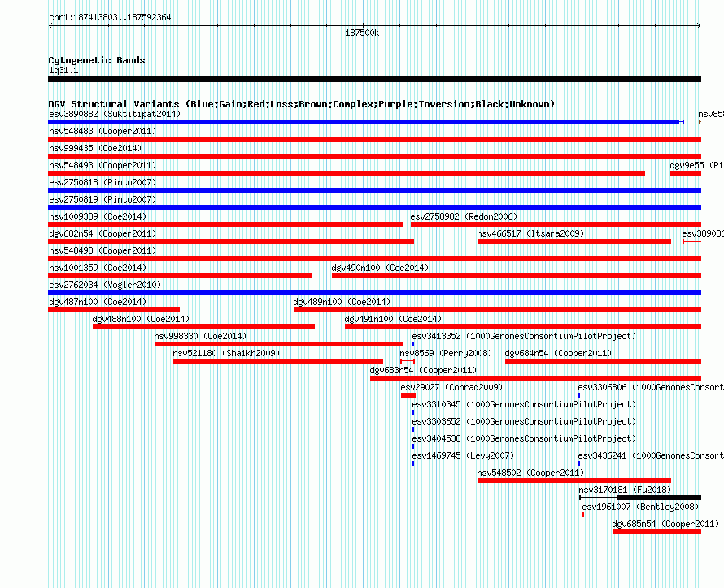
Task: Click chr1:187413803..187592364 coordinate text
Action: tap(110, 17)
